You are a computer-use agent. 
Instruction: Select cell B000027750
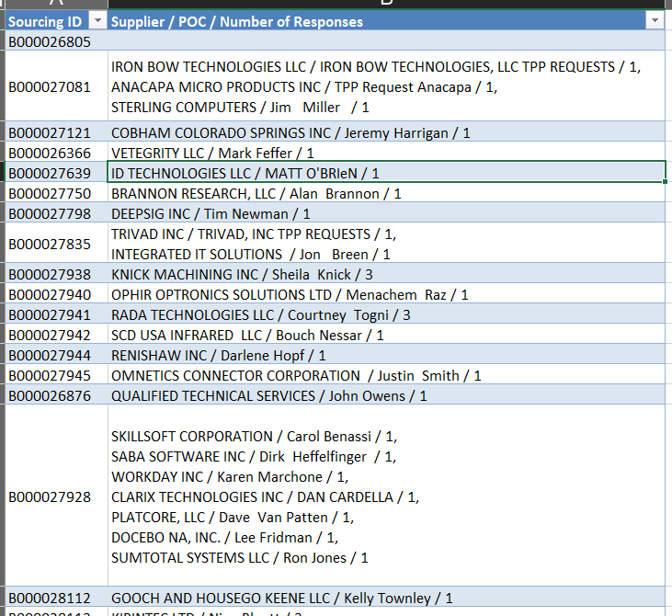pyautogui.click(x=56, y=192)
